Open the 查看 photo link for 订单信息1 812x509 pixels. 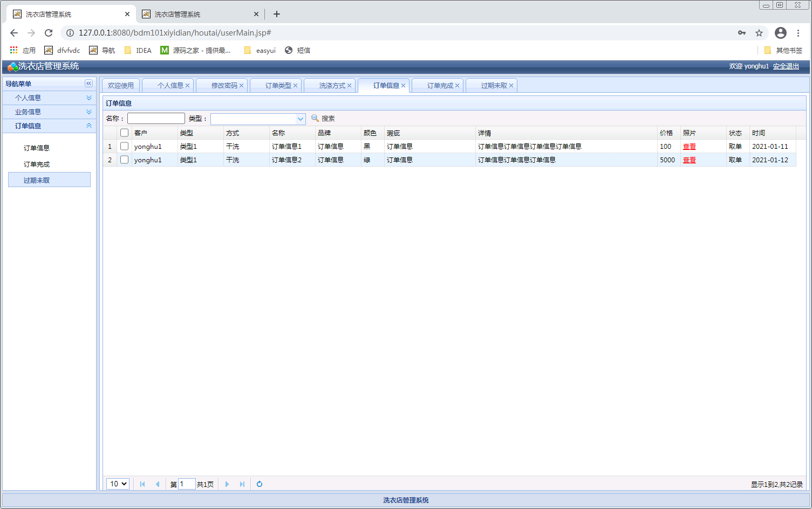point(690,147)
